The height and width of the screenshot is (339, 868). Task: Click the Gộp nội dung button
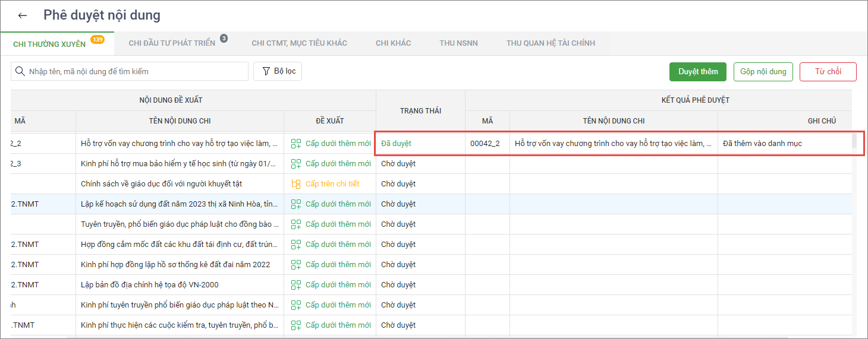(763, 72)
